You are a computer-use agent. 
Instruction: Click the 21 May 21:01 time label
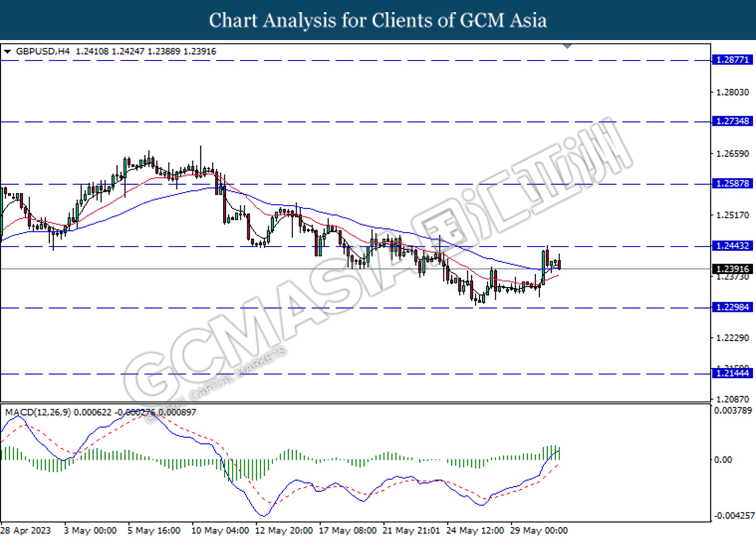click(x=411, y=531)
